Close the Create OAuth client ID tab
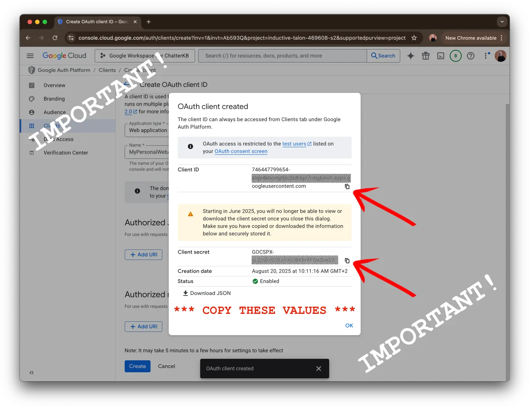This screenshot has width=532, height=409. tap(135, 22)
